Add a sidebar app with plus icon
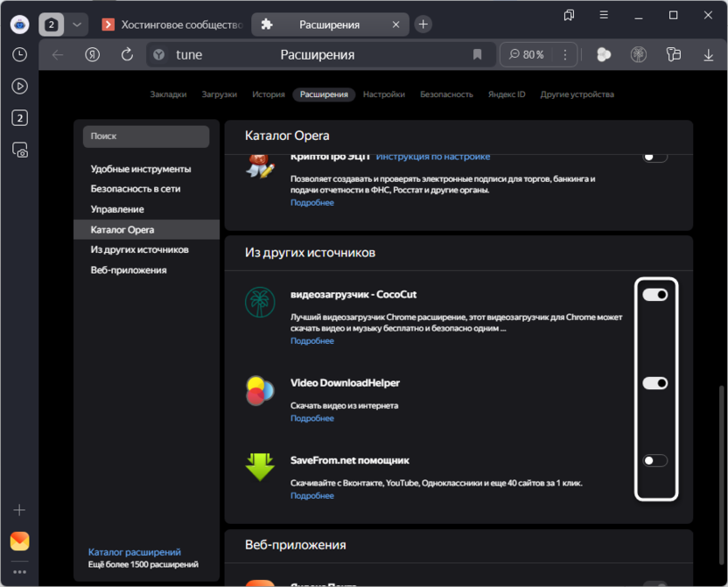 pyautogui.click(x=19, y=510)
